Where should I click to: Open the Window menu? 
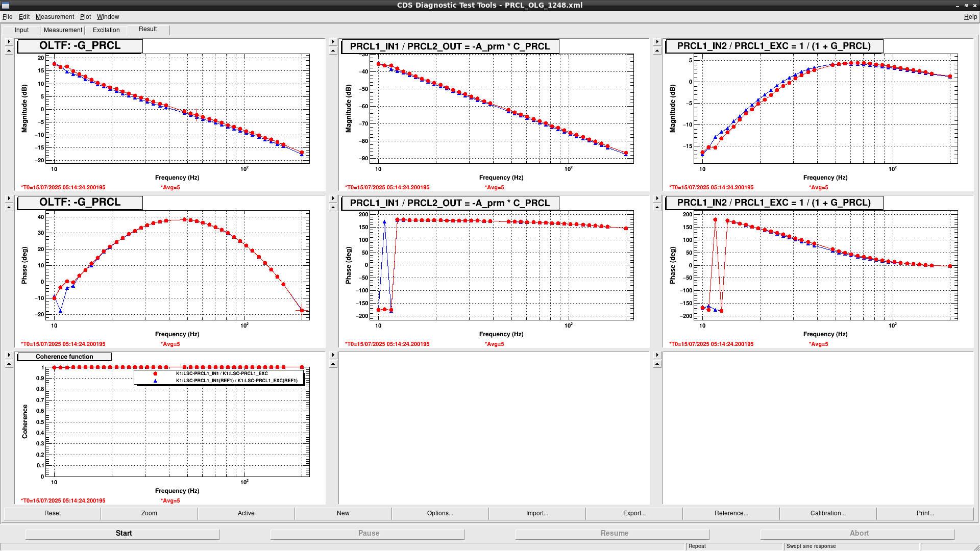point(108,17)
